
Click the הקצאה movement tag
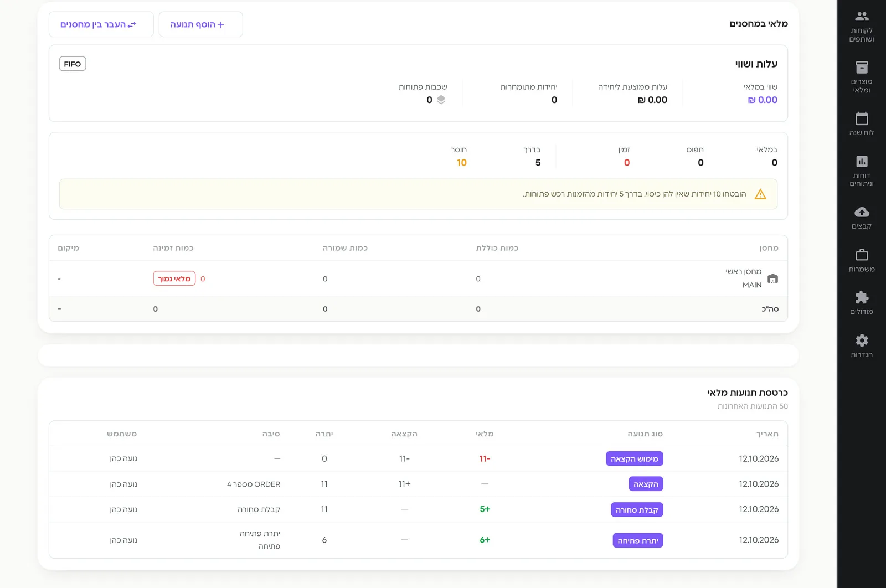point(646,484)
